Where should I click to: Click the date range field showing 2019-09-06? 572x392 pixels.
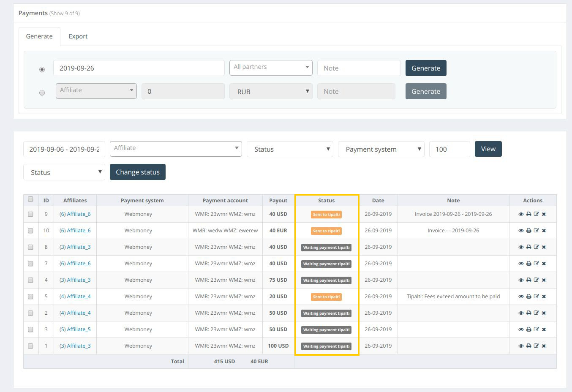tap(64, 149)
